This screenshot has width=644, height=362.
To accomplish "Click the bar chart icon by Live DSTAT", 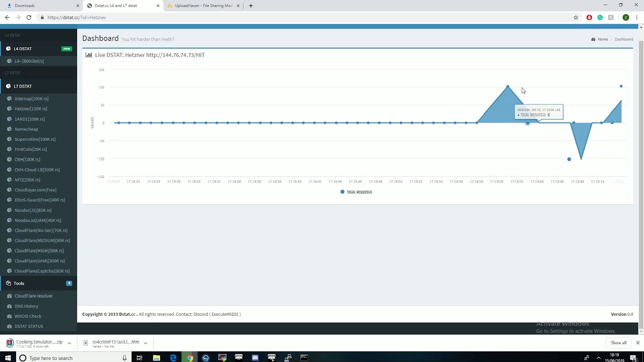I will pyautogui.click(x=89, y=55).
